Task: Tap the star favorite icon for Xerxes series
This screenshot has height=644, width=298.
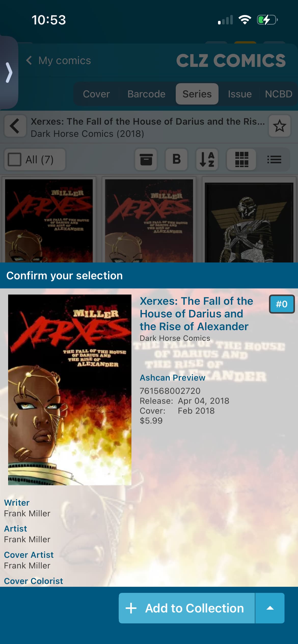Action: click(280, 126)
